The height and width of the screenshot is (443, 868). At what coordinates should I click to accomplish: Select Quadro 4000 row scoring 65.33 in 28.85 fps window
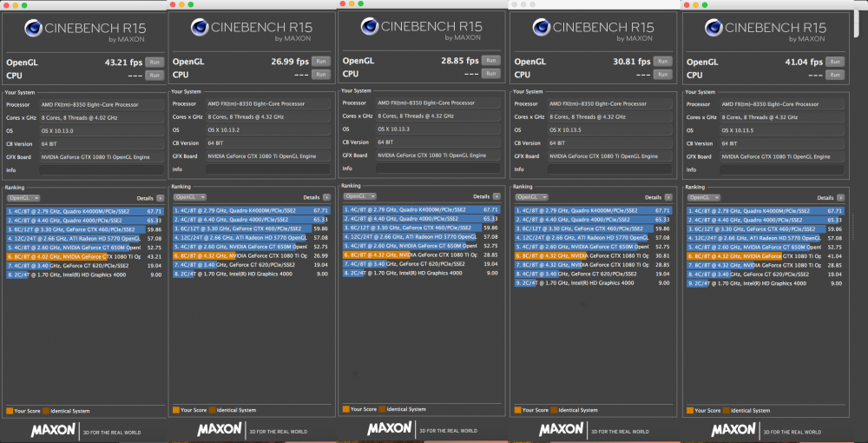422,219
